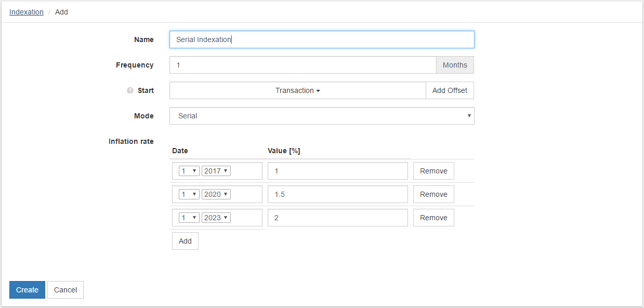Remove the 2023 inflation rate row
Screen dimensions: 644x308
(433, 218)
